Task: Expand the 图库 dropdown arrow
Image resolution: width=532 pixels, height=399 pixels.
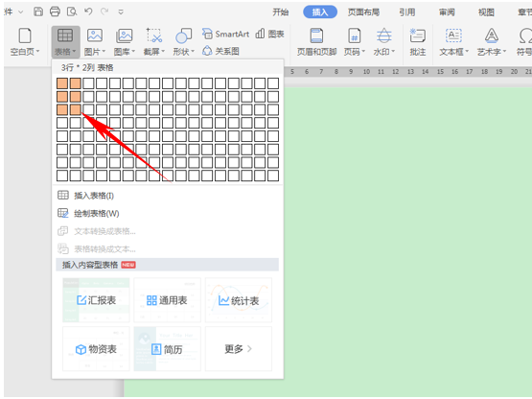Action: point(133,52)
